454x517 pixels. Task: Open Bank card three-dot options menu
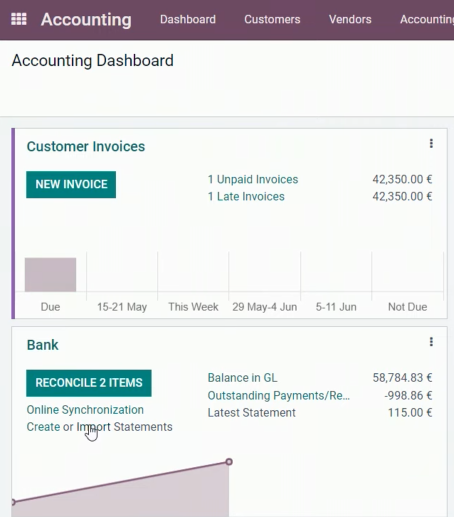(x=431, y=342)
